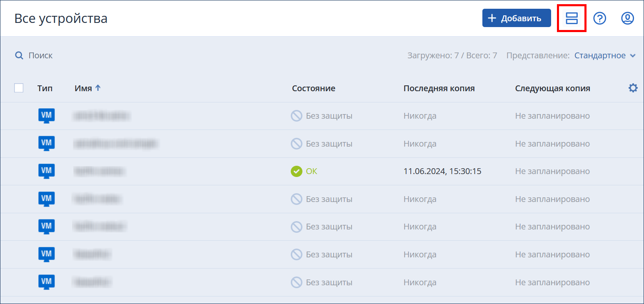Open the user account icon
The height and width of the screenshot is (304, 644).
point(627,18)
